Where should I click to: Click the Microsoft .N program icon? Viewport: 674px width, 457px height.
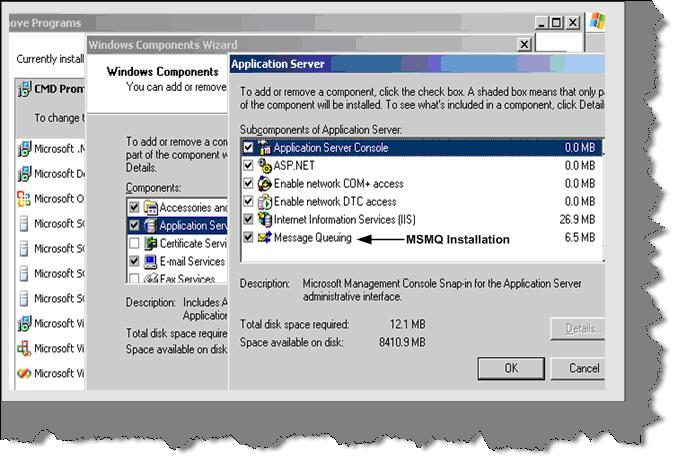pyautogui.click(x=24, y=149)
